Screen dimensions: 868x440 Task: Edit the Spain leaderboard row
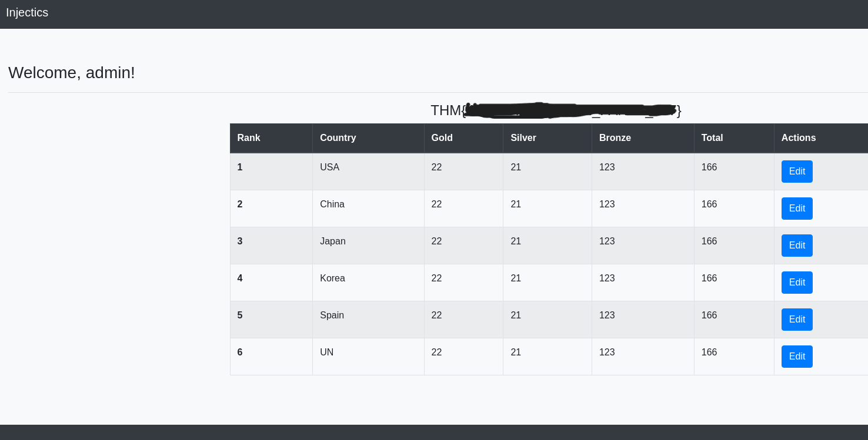[796, 320]
